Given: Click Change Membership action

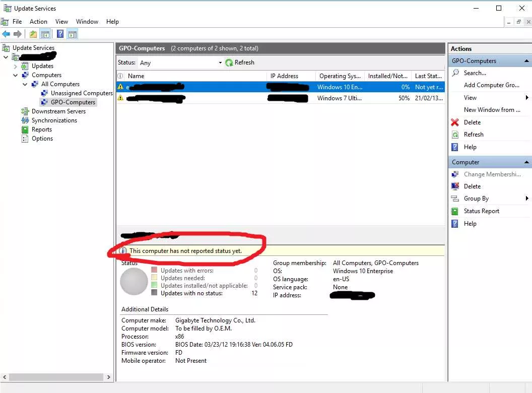Looking at the screenshot, I should coord(492,174).
